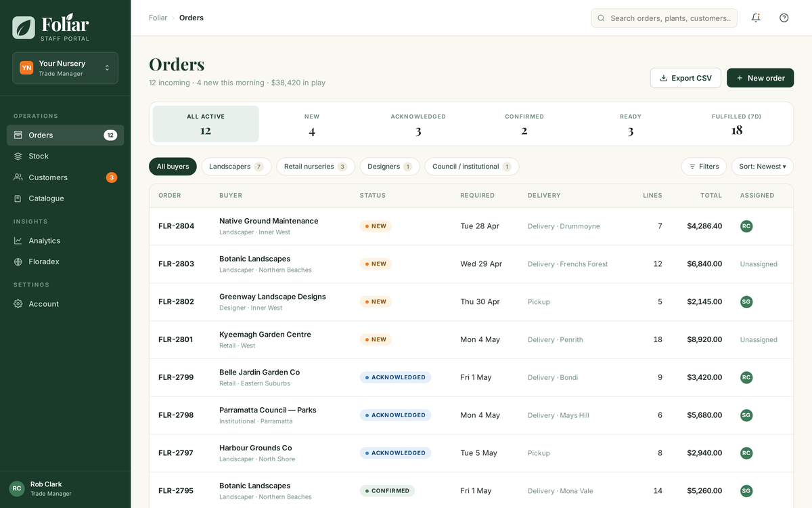The image size is (812, 508).
Task: Open the Sort: Newest dropdown
Action: click(762, 166)
